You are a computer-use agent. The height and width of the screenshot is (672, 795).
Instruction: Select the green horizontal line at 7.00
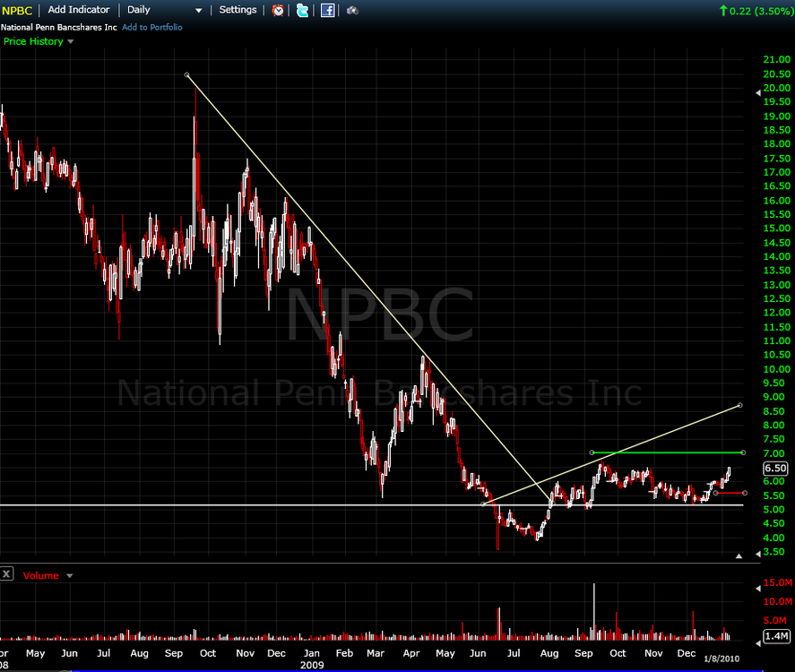tap(667, 452)
